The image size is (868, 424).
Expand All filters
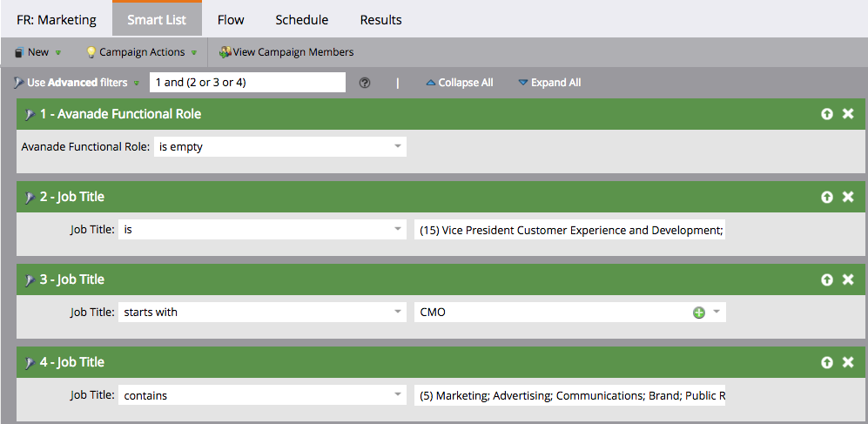549,83
